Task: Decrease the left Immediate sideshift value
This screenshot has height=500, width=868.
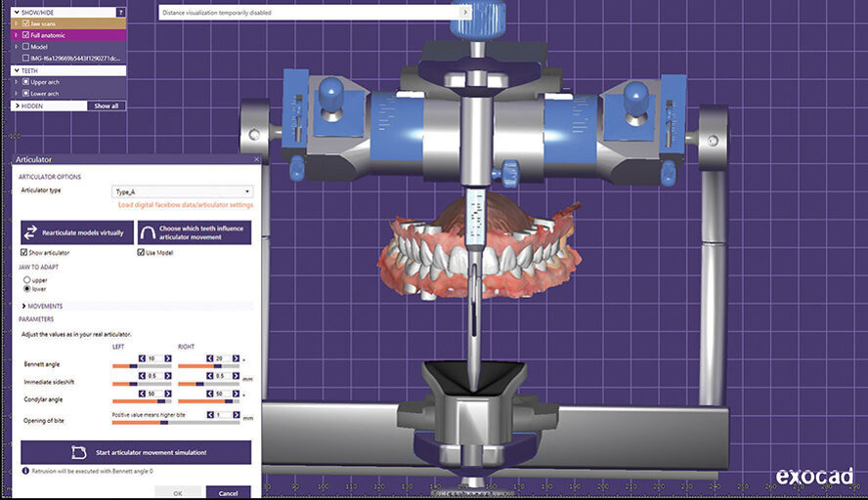Action: (x=141, y=376)
